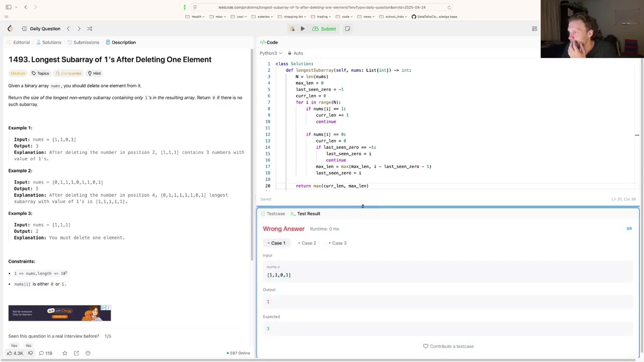The width and height of the screenshot is (644, 362).
Task: Click the 'Ln 20, Col 38' status text
Action: (x=623, y=199)
